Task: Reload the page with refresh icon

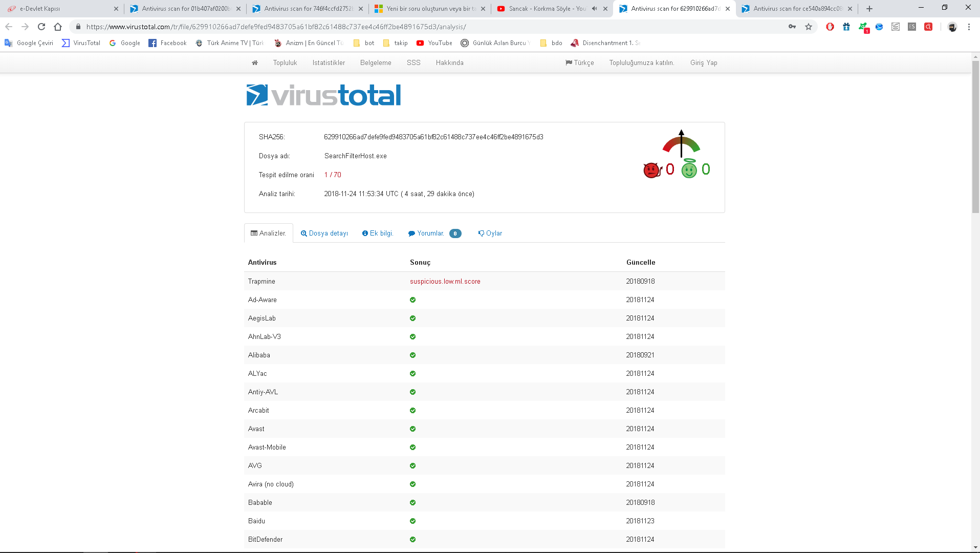Action: click(41, 27)
